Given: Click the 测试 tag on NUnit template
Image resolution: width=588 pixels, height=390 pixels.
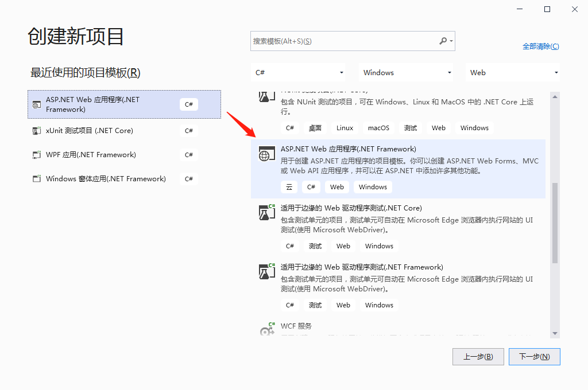Looking at the screenshot, I should (410, 128).
